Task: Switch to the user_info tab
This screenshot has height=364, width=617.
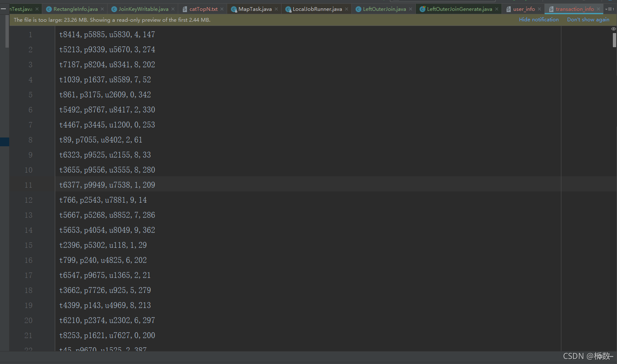Action: [x=524, y=9]
